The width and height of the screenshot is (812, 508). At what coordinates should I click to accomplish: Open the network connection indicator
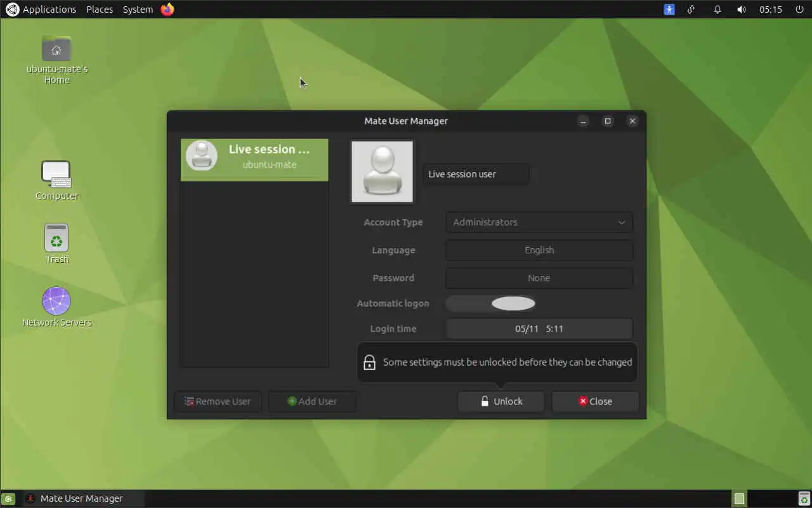click(691, 10)
